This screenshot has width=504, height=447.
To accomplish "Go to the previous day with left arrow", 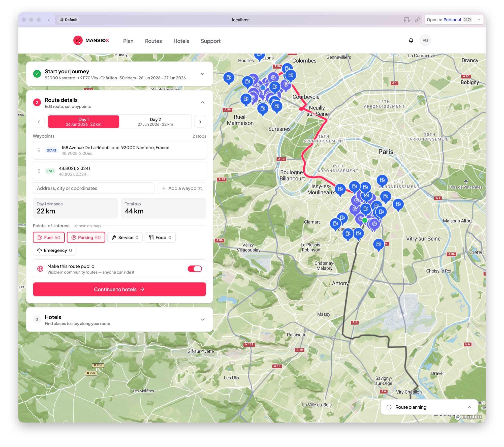I will pos(39,122).
